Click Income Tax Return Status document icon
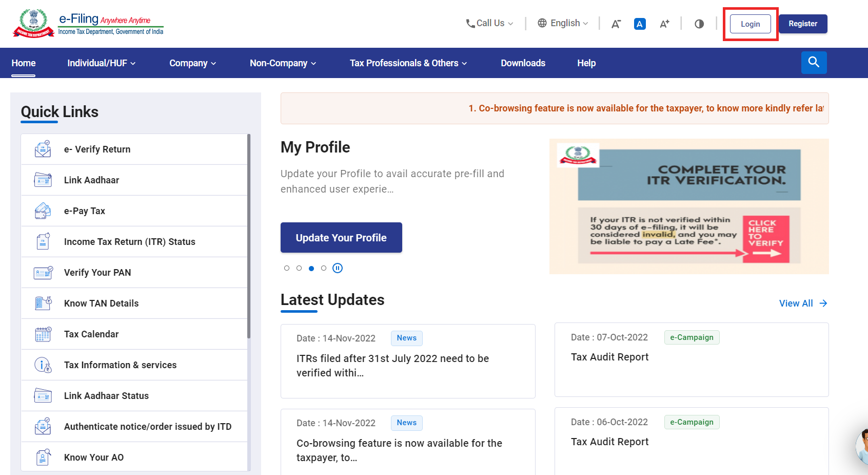The height and width of the screenshot is (475, 868). point(43,241)
